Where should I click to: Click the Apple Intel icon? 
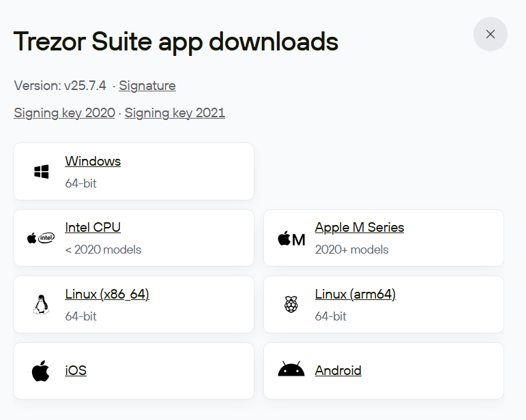pyautogui.click(x=40, y=239)
